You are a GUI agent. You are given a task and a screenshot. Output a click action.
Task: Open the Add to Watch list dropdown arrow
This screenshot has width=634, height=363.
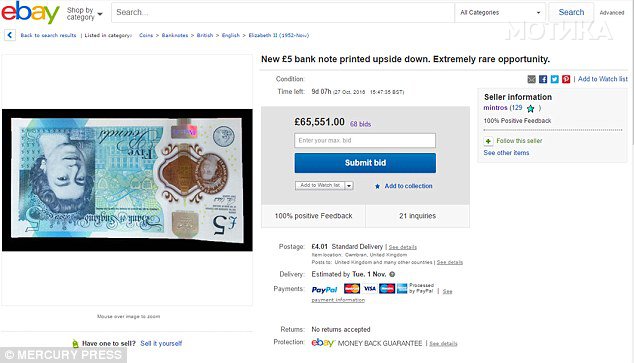pos(349,186)
